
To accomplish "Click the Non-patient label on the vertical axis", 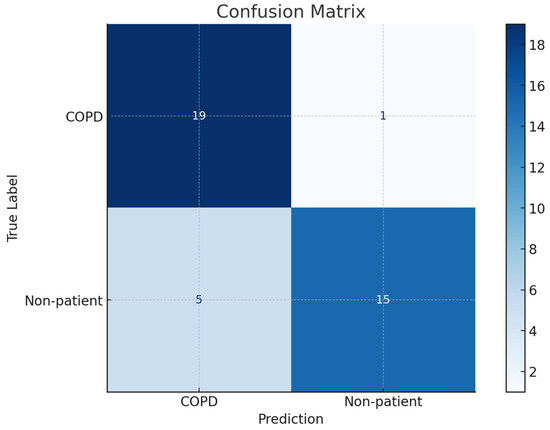I will (63, 301).
